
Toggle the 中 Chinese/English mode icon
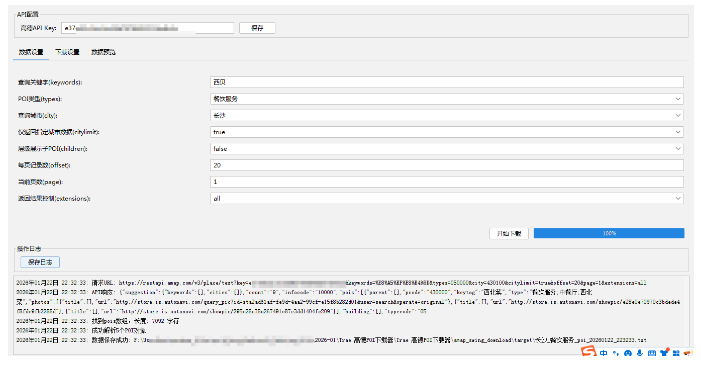pyautogui.click(x=604, y=353)
